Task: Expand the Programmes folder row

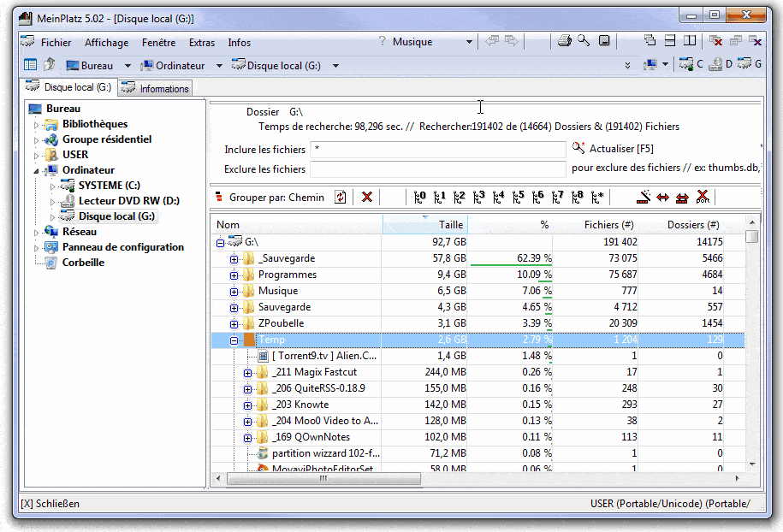Action: (234, 275)
